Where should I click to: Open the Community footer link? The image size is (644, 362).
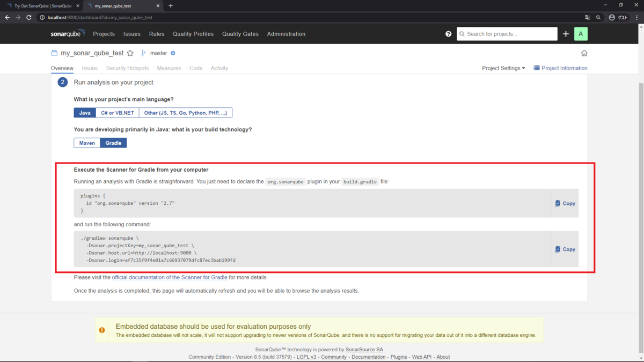[334, 357]
